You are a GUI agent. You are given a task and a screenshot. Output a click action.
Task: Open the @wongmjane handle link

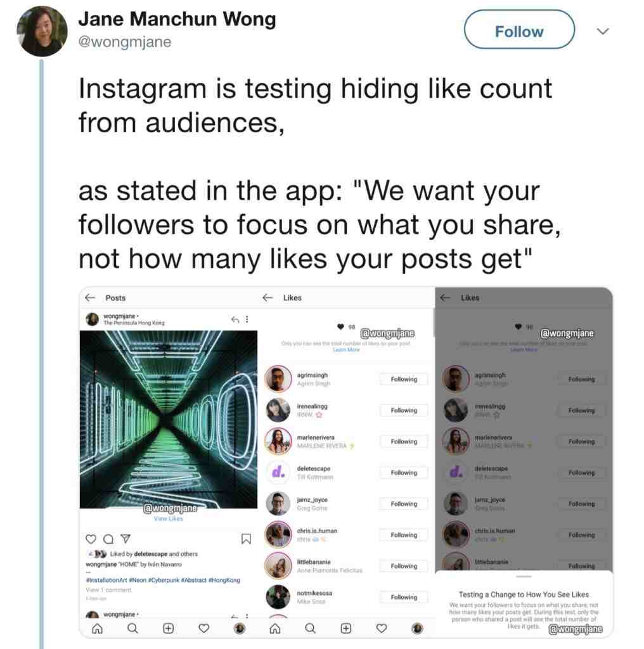pos(125,42)
